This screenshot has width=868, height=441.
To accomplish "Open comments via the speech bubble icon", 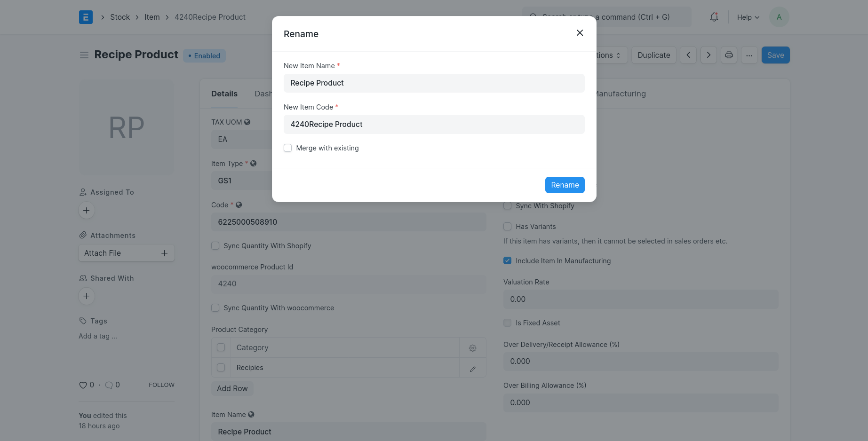I will (x=109, y=385).
